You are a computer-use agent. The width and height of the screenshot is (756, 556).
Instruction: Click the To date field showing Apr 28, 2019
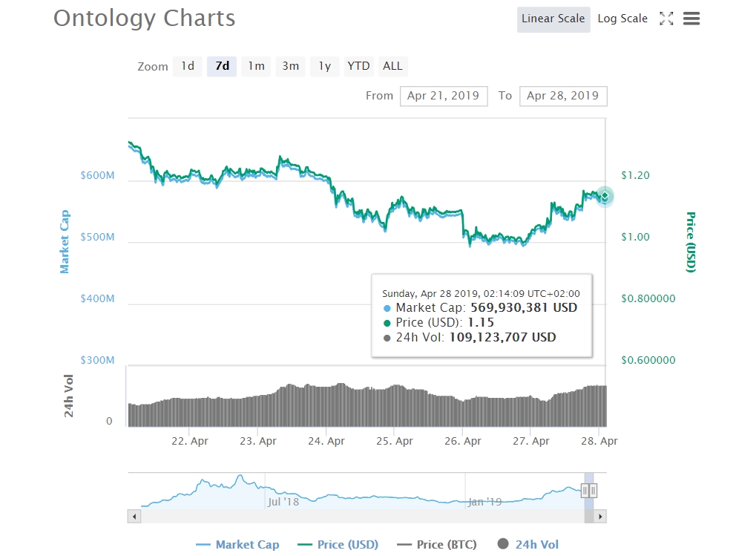[x=562, y=96]
